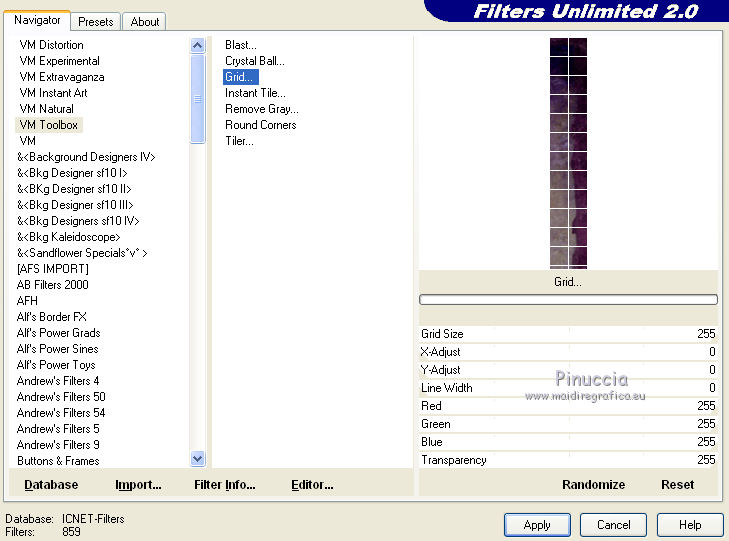The image size is (729, 541).
Task: Select &<Bkg Designer sf10 III> category
Action: pyautogui.click(x=75, y=205)
